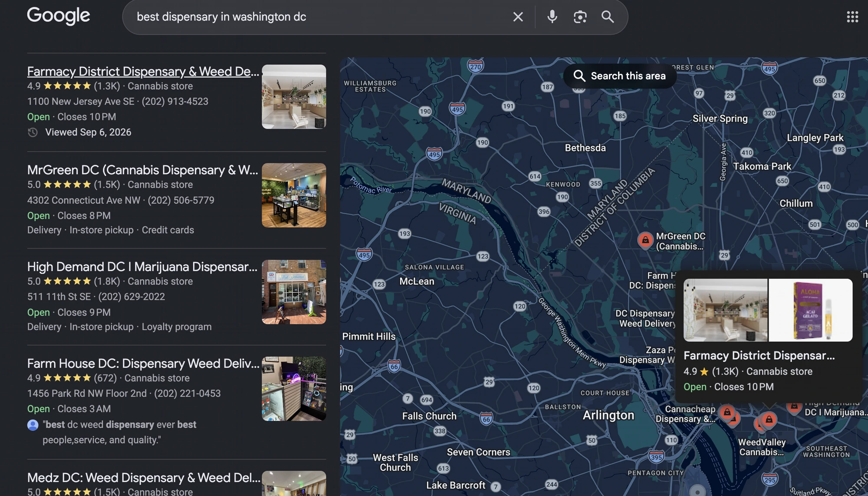Click the DC Dispensary Weed Delivery map label

pos(645,318)
